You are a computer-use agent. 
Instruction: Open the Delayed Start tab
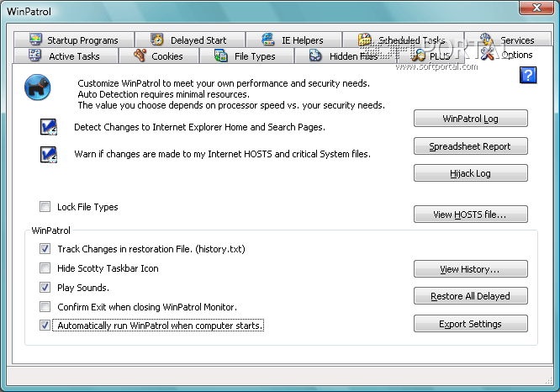190,40
